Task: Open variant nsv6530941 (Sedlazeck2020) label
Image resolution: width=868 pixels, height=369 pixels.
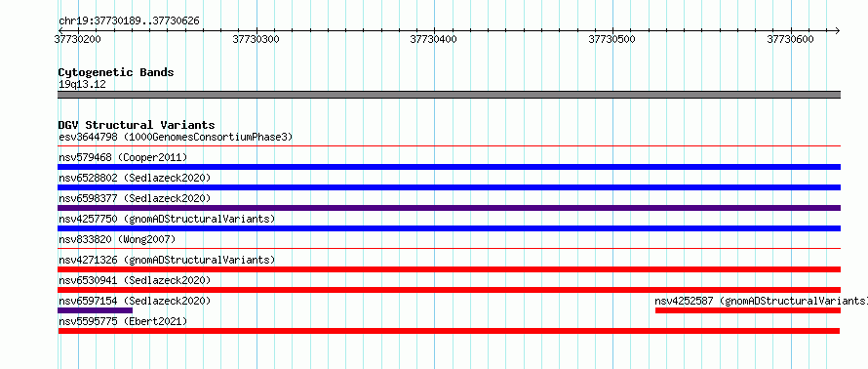Action: (135, 280)
